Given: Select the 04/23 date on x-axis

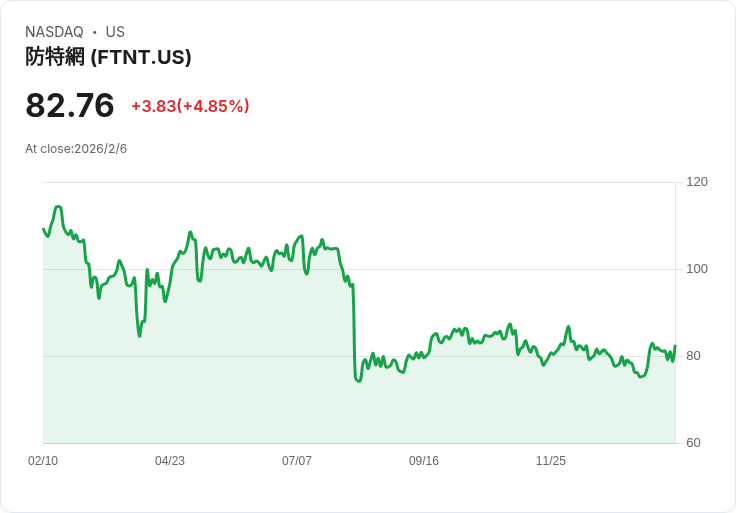Looking at the screenshot, I should (170, 461).
